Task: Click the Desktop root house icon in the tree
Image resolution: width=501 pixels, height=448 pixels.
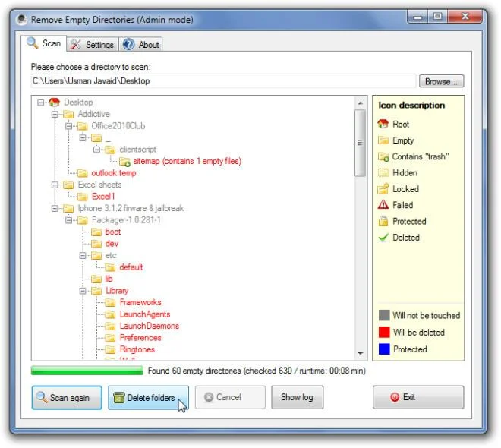Action: [x=55, y=103]
